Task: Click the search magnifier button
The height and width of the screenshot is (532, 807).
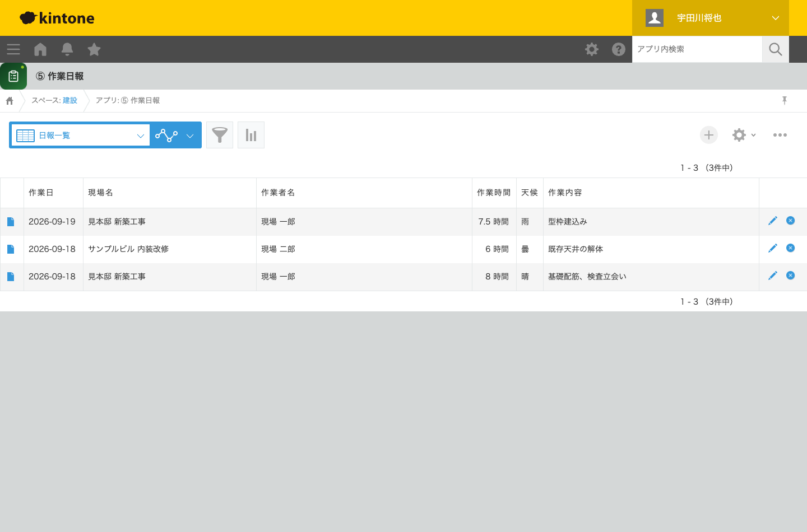Action: 776,49
